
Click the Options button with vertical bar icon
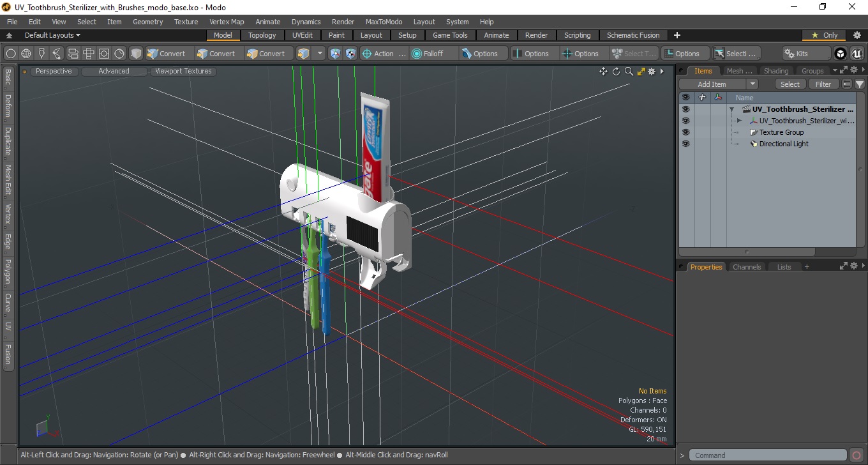point(535,54)
